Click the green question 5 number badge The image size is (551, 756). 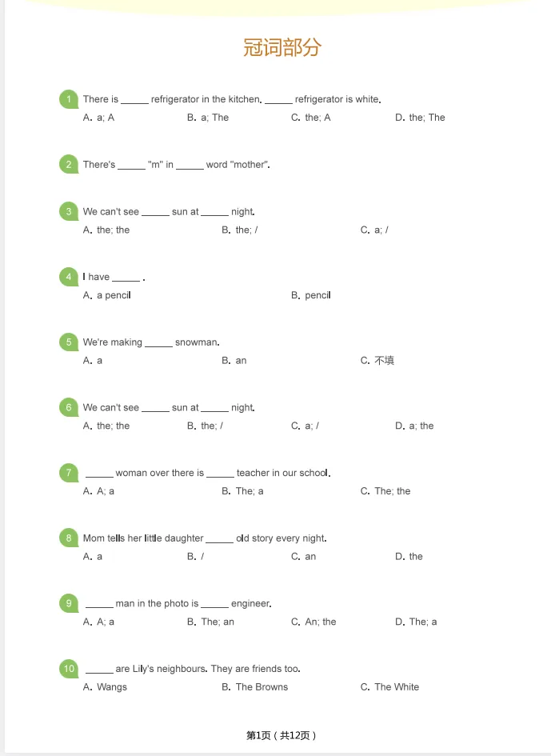(x=69, y=342)
